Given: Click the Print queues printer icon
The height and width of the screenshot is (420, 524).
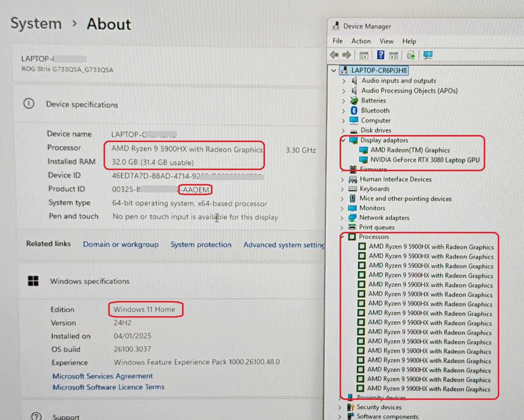Looking at the screenshot, I should click(352, 227).
